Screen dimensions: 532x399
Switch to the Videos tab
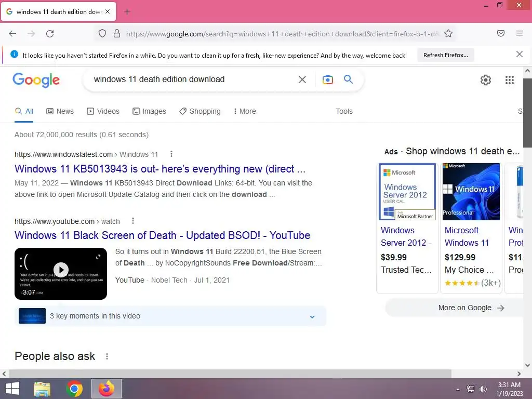click(x=103, y=111)
